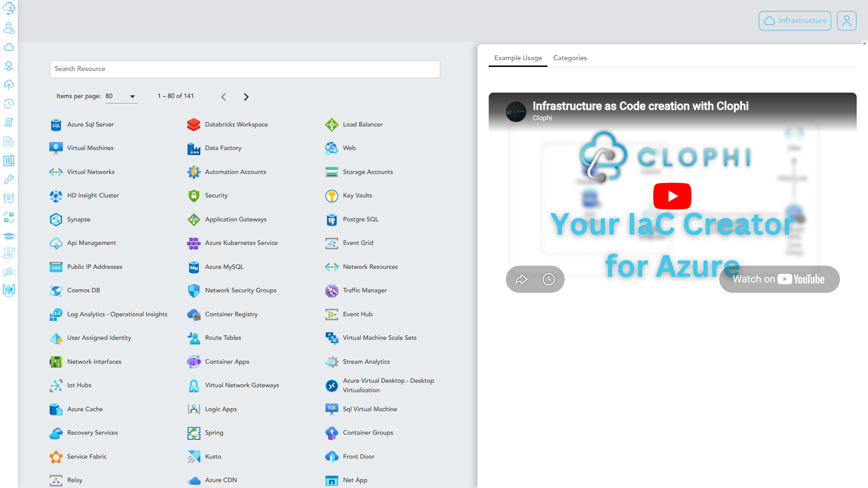Viewport: 868px width, 488px height.
Task: Open the Service Fabric icon
Action: point(56,457)
